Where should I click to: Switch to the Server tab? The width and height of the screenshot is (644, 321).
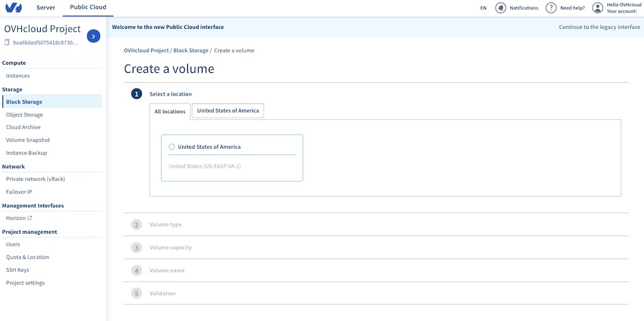coord(45,8)
